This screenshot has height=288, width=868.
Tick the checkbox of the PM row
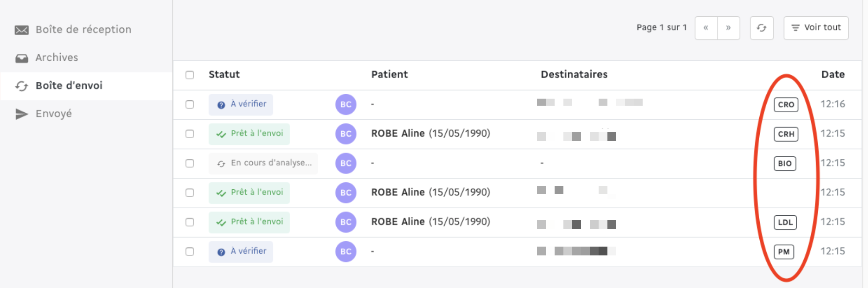pos(190,251)
